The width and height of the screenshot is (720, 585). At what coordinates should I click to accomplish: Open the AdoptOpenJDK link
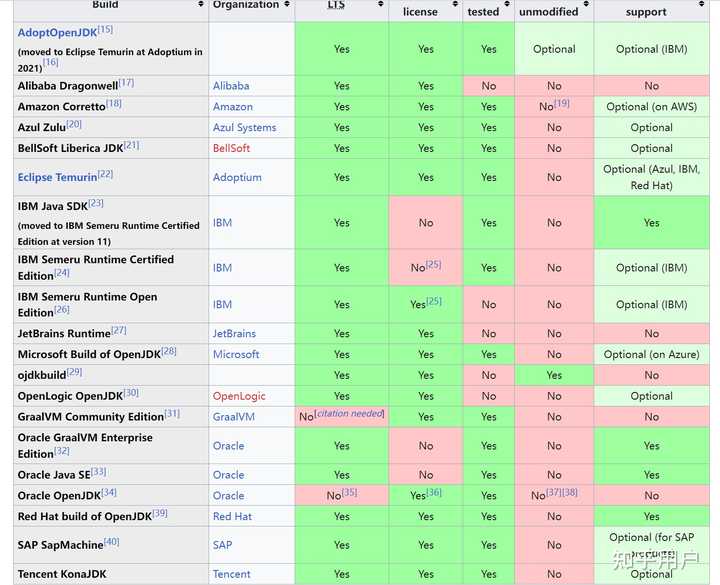click(x=57, y=33)
